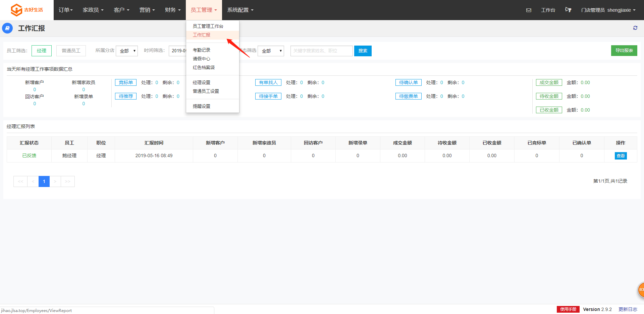This screenshot has width=644, height=314.
Task: Click the 待确认单 tag
Action: pos(409,82)
